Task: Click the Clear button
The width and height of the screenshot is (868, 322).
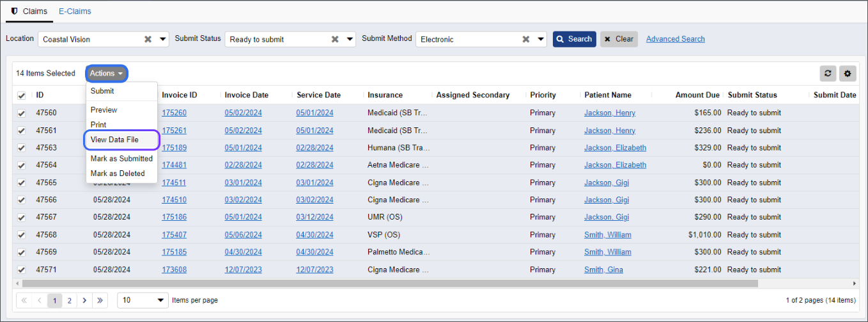Action: [619, 39]
